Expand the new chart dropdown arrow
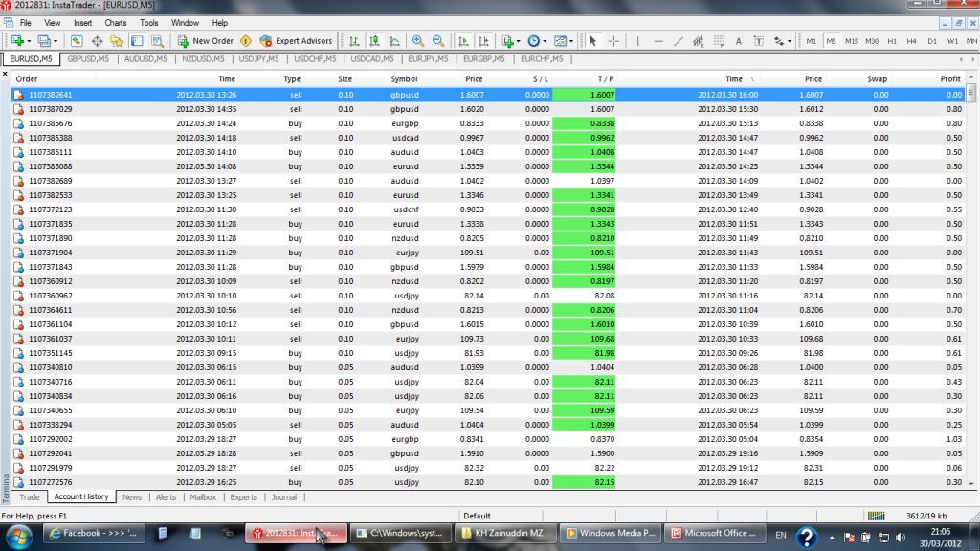The width and height of the screenshot is (980, 551). click(29, 41)
